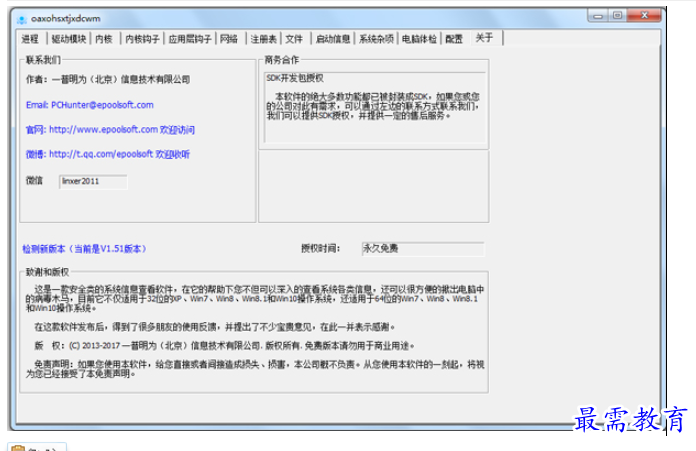696x451 pixels.
Task: Click the WeChat ID field linxer2011
Action: pos(92,182)
